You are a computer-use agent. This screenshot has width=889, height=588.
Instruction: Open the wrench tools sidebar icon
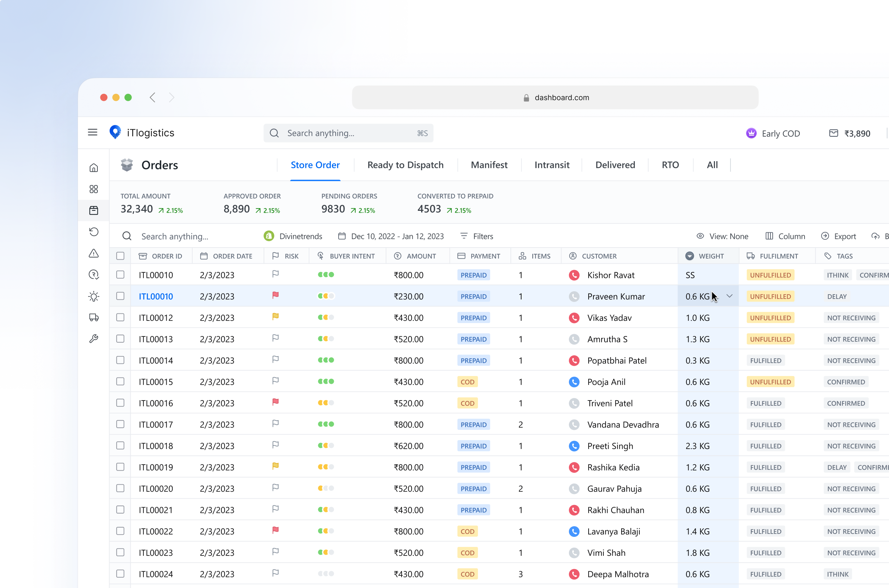pyautogui.click(x=94, y=339)
